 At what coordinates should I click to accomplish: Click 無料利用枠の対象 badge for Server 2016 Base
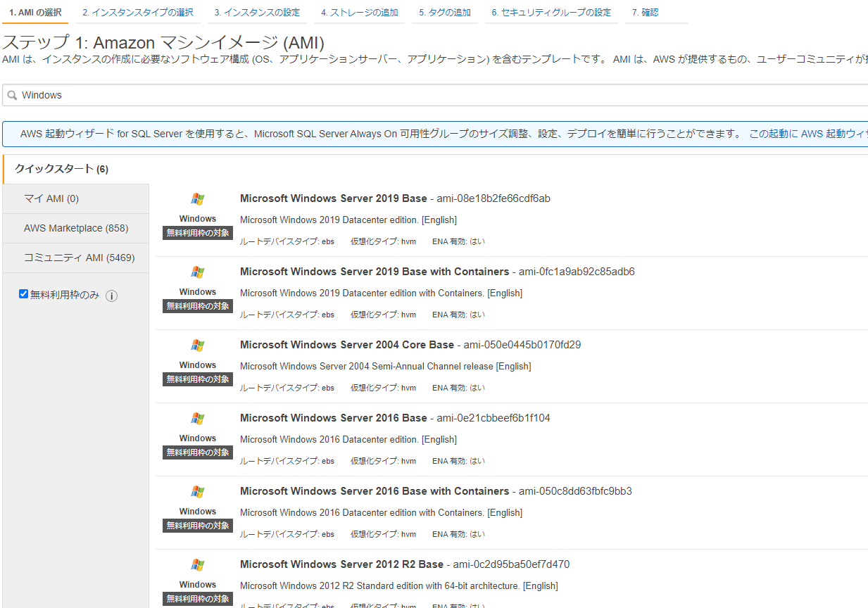(x=198, y=452)
